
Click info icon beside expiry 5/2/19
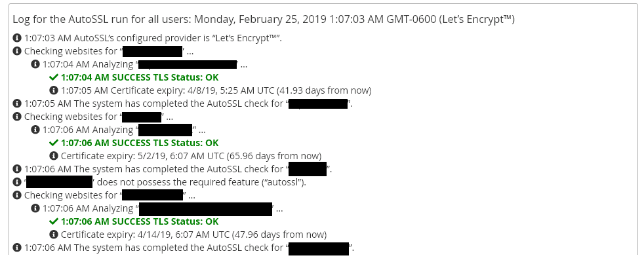coord(53,156)
